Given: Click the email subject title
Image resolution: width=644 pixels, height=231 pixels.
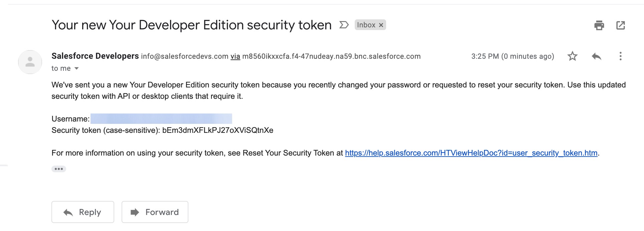Looking at the screenshot, I should 191,25.
